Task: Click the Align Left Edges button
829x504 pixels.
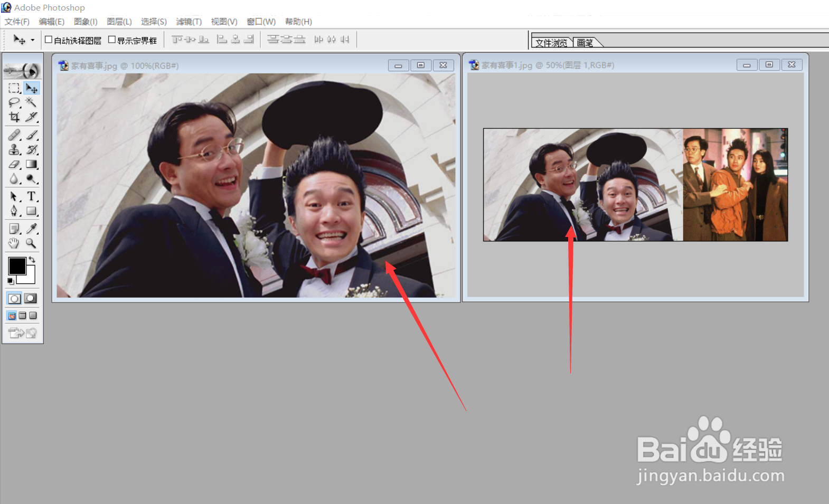Action: (x=222, y=40)
